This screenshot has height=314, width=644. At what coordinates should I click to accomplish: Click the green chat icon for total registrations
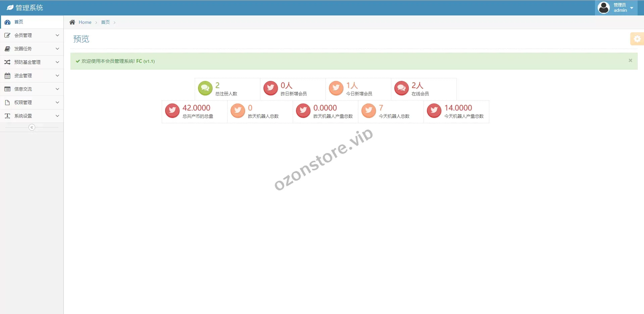(205, 88)
